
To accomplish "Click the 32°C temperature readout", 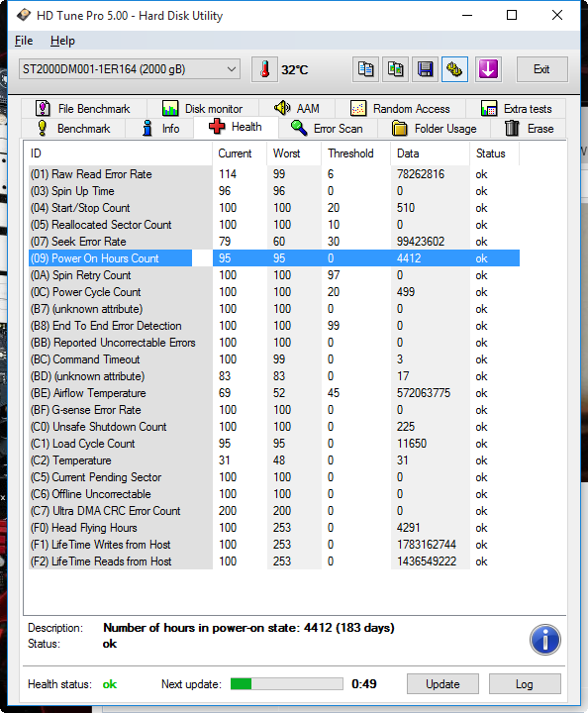I will pyautogui.click(x=294, y=69).
